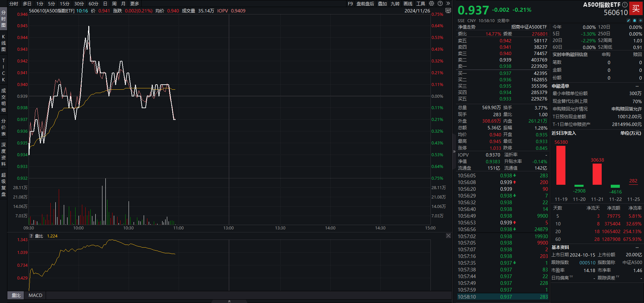Select K线图 in left sidebar
This screenshot has width=644, height=303.
pos(3,43)
